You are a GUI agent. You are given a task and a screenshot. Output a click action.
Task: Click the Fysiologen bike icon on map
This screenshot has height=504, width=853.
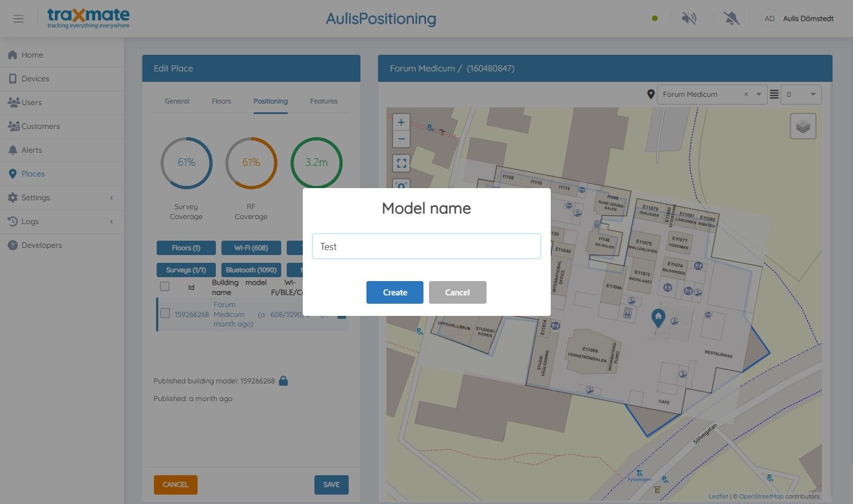click(639, 473)
